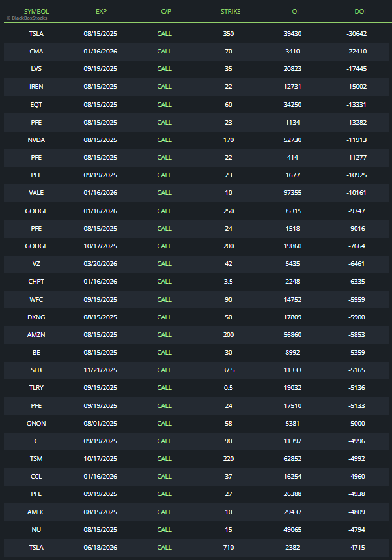This screenshot has height=560, width=392.
Task: Click the OI value 56860
Action: (x=292, y=334)
